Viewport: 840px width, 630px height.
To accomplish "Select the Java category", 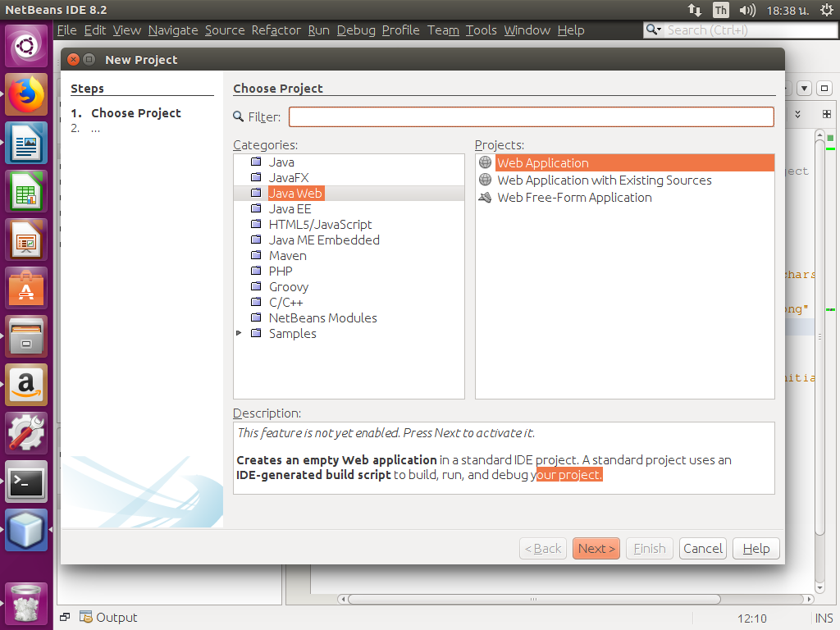I will click(281, 162).
